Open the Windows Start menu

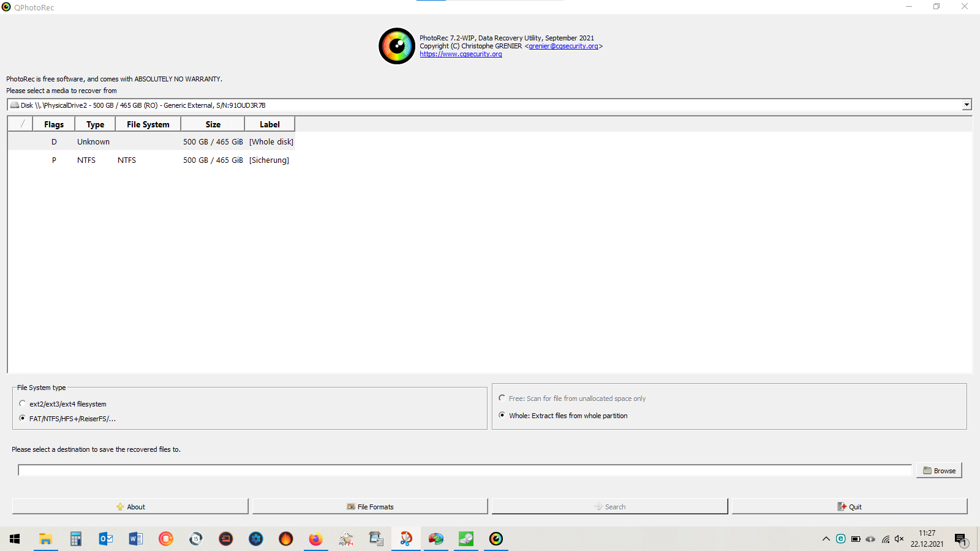(15, 539)
